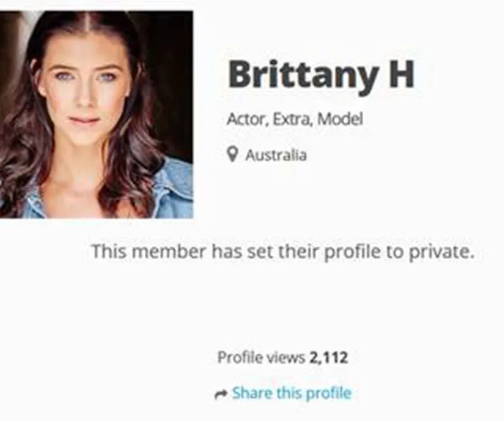Click the Brittany H name heading
This screenshot has width=504, height=421.
(x=321, y=76)
